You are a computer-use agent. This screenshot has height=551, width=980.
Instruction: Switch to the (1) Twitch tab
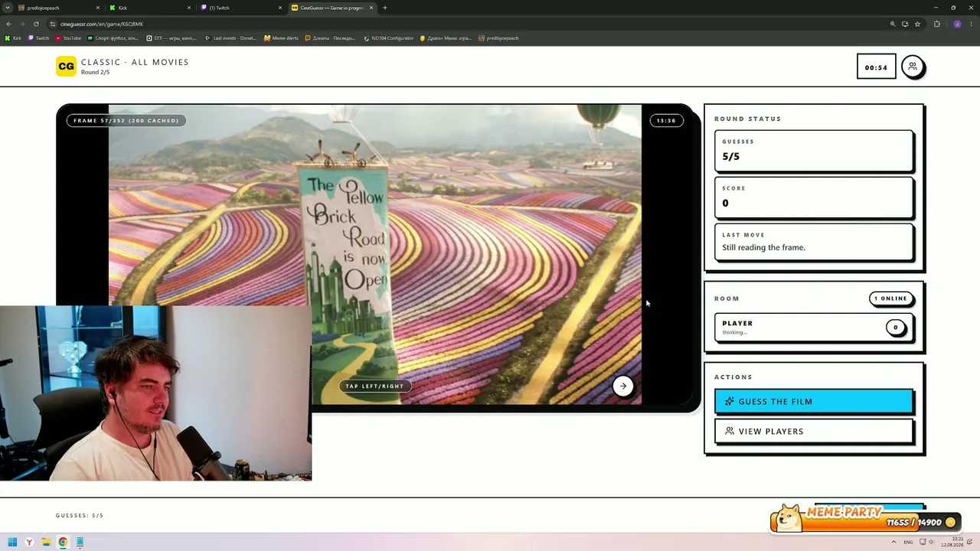click(x=240, y=8)
